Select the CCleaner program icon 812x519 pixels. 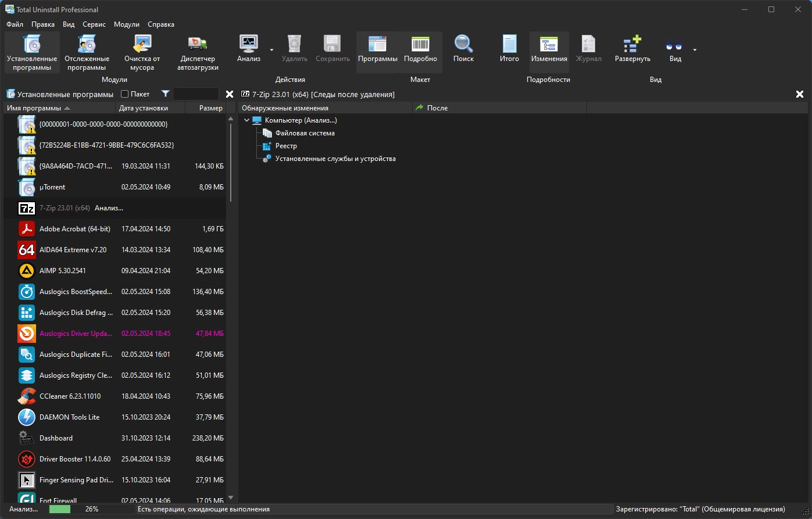(x=27, y=396)
